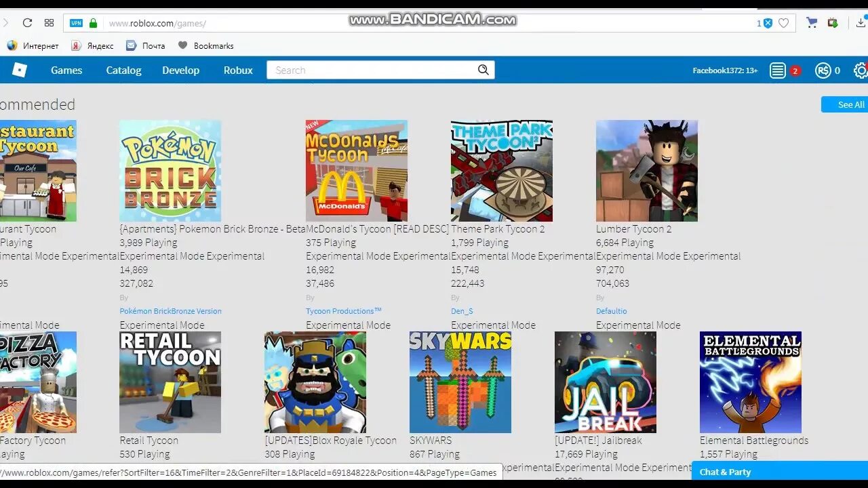This screenshot has width=868, height=488.
Task: Open the browser speed dial grid icon
Action: 49,23
